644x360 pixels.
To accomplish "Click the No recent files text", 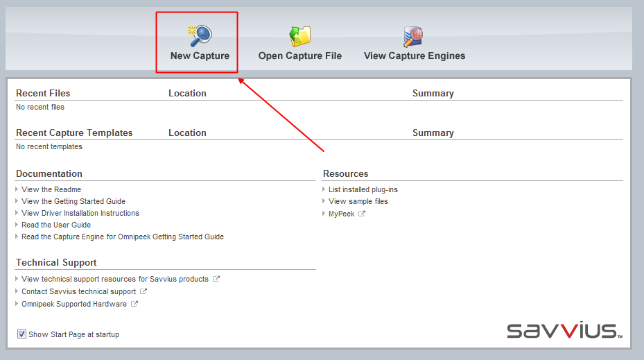I will (40, 107).
